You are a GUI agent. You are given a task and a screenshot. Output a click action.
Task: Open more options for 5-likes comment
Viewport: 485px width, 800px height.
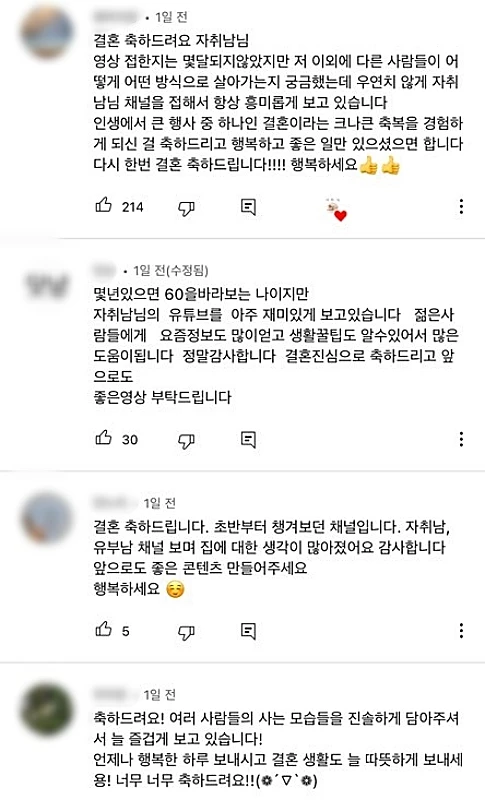[461, 631]
